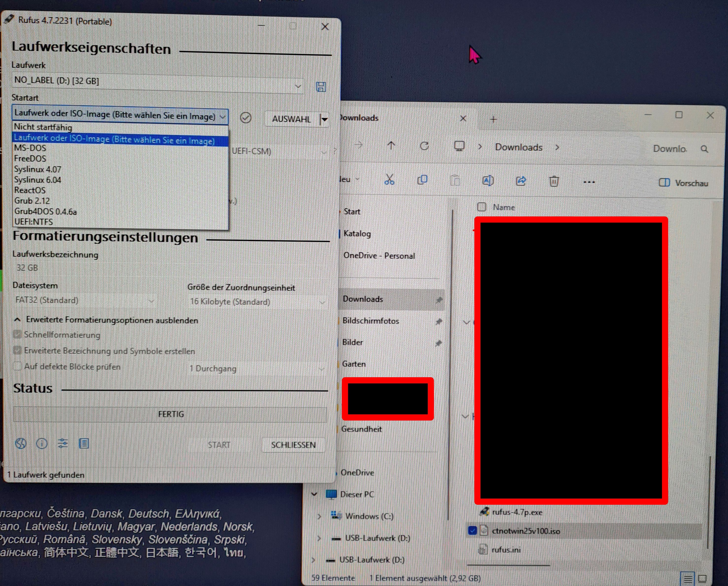Show the Rufus log icon

pos(84,443)
